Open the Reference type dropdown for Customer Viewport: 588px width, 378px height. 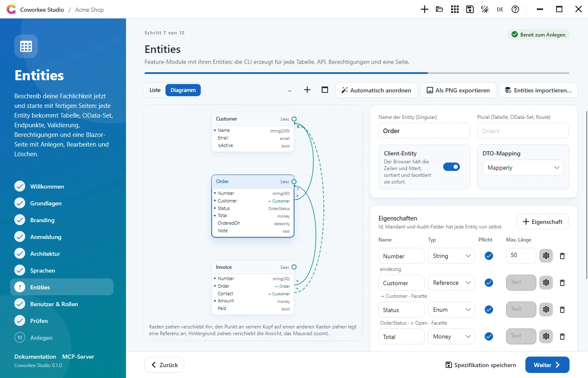click(x=451, y=283)
